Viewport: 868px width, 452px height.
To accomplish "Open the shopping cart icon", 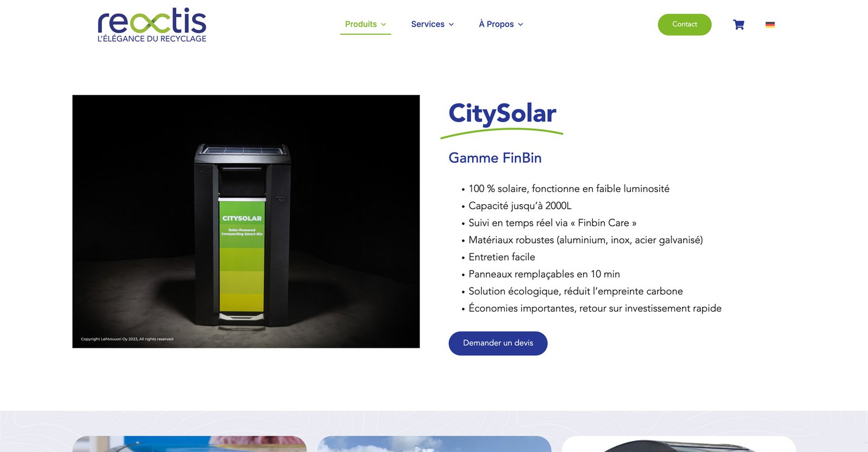I will pos(738,24).
